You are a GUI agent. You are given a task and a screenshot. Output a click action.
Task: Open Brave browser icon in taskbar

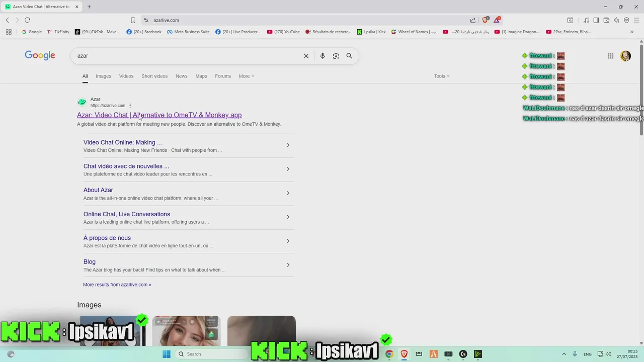coord(404,354)
